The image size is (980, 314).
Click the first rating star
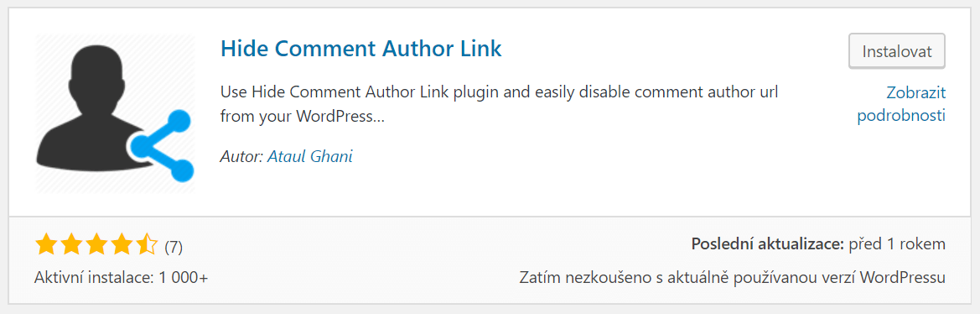46,245
